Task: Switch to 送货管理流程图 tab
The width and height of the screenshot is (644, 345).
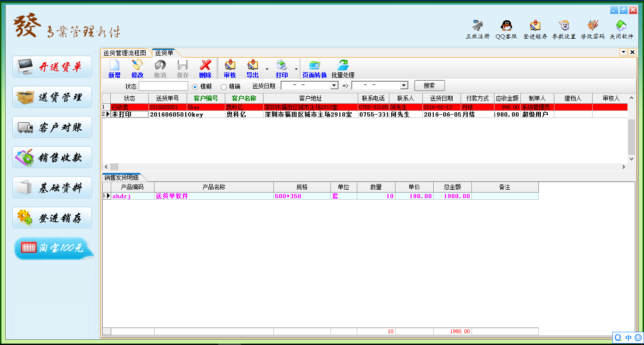Action: point(125,53)
